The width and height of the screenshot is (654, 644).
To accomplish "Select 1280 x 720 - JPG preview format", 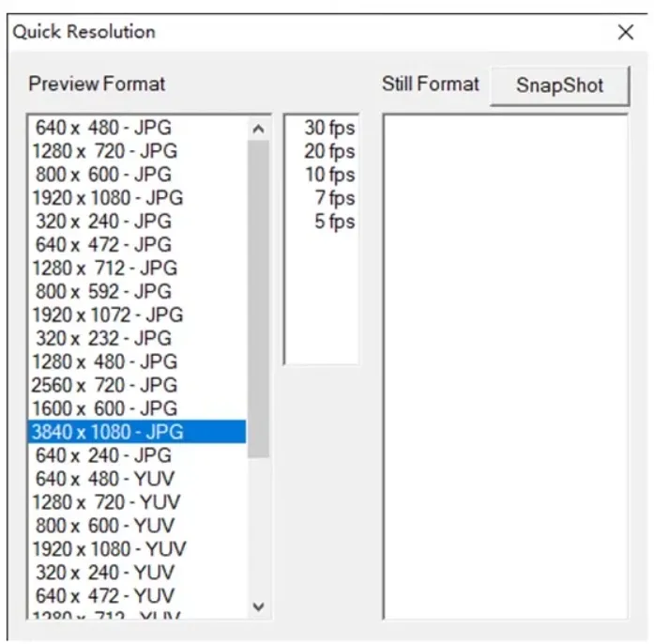I will [137, 151].
